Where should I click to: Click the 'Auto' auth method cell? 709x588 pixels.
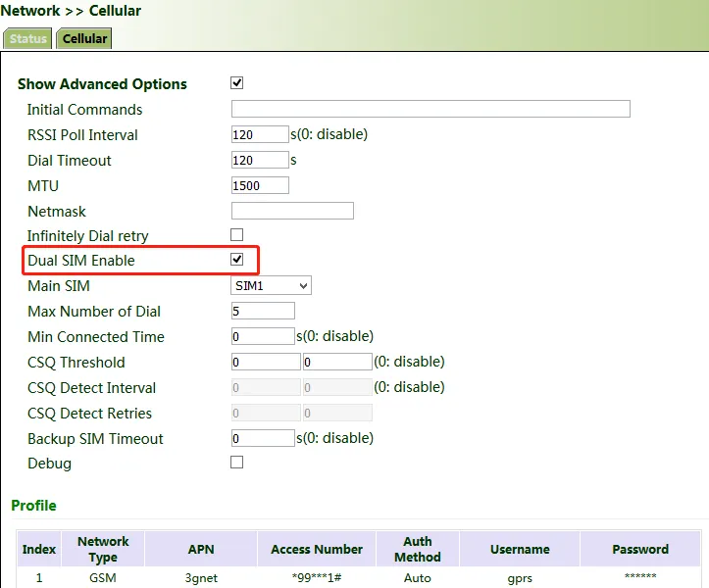pyautogui.click(x=418, y=578)
